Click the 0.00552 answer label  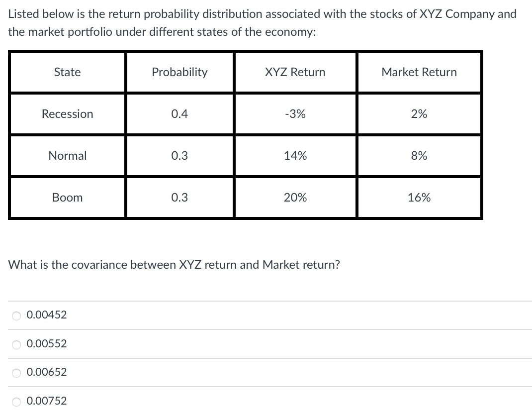(x=47, y=343)
